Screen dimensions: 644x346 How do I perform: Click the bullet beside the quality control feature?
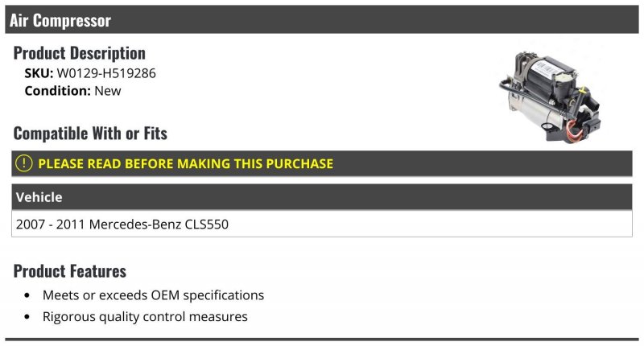(x=28, y=318)
